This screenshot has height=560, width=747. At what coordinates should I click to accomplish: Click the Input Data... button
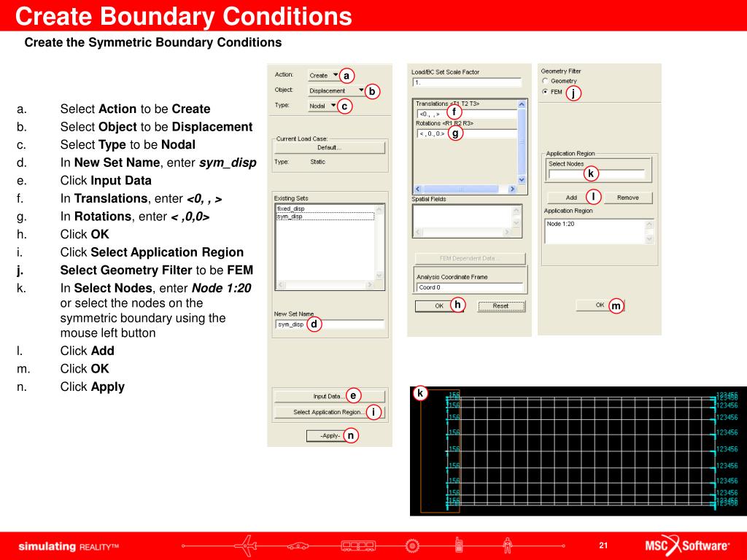click(330, 396)
